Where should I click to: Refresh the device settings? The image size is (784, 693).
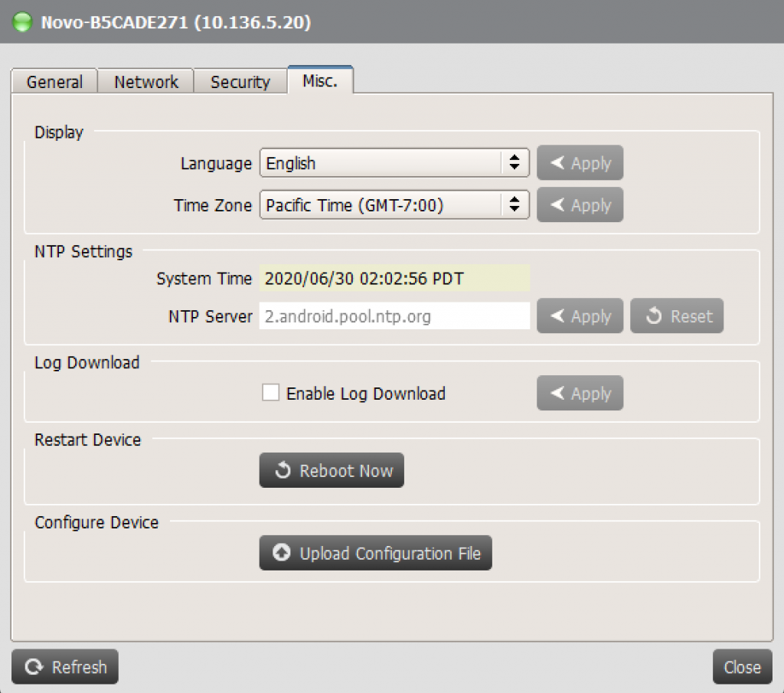(65, 666)
